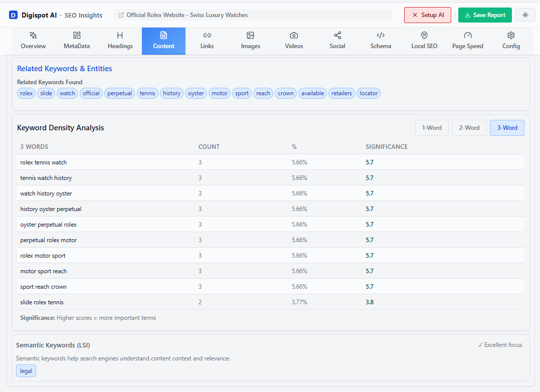Open the Headings analysis
The image size is (540, 392).
120,40
